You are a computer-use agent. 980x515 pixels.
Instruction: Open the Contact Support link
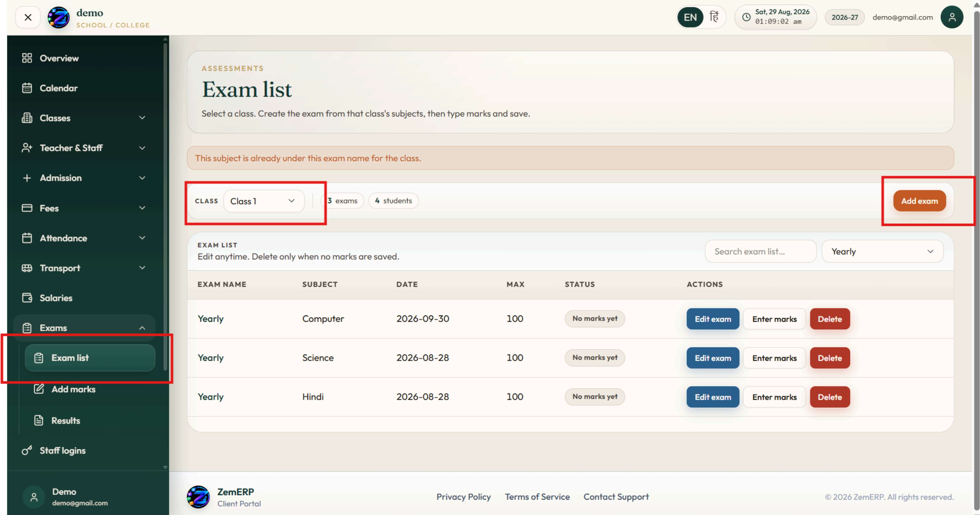coord(616,497)
